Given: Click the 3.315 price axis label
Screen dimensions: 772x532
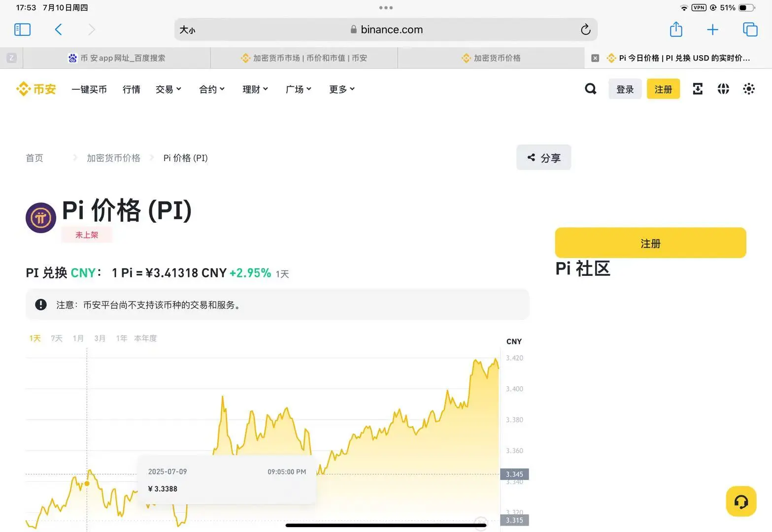Looking at the screenshot, I should click(x=514, y=520).
